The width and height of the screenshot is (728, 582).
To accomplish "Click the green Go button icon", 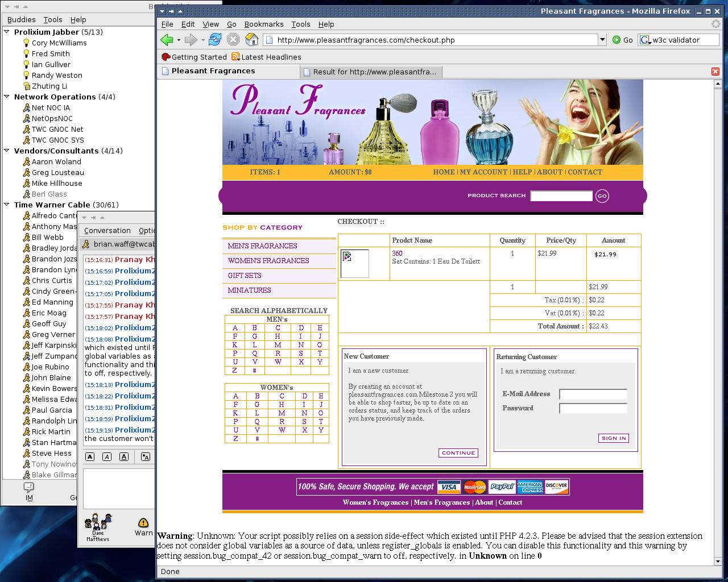I will [x=617, y=40].
